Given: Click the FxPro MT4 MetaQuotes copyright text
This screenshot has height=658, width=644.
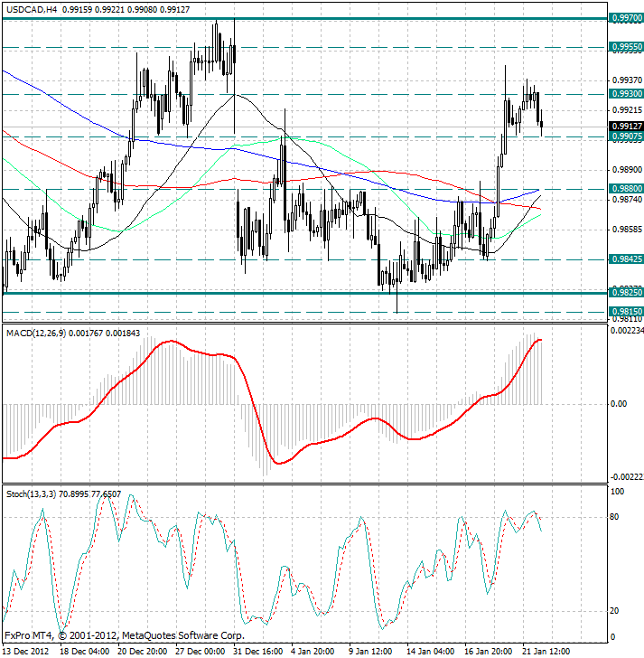Looking at the screenshot, I should (125, 634).
